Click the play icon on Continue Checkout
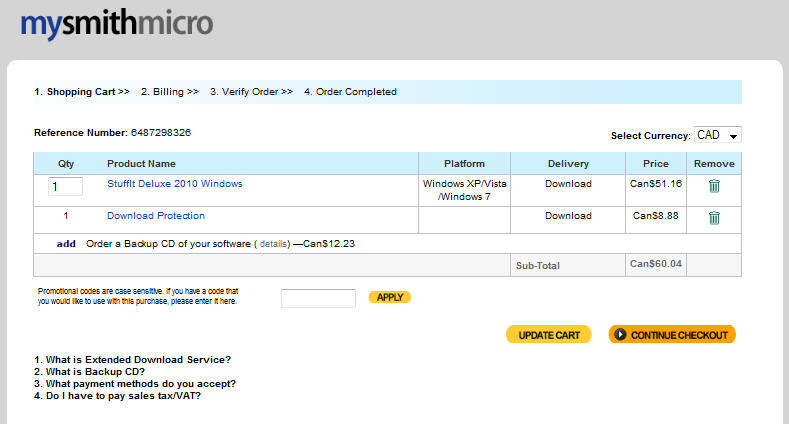This screenshot has height=424, width=789. pyautogui.click(x=620, y=334)
